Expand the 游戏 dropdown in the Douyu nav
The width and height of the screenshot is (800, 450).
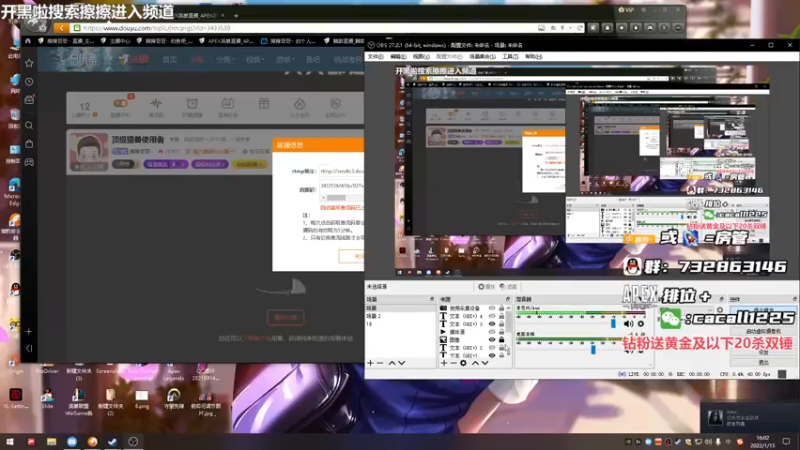[x=285, y=60]
